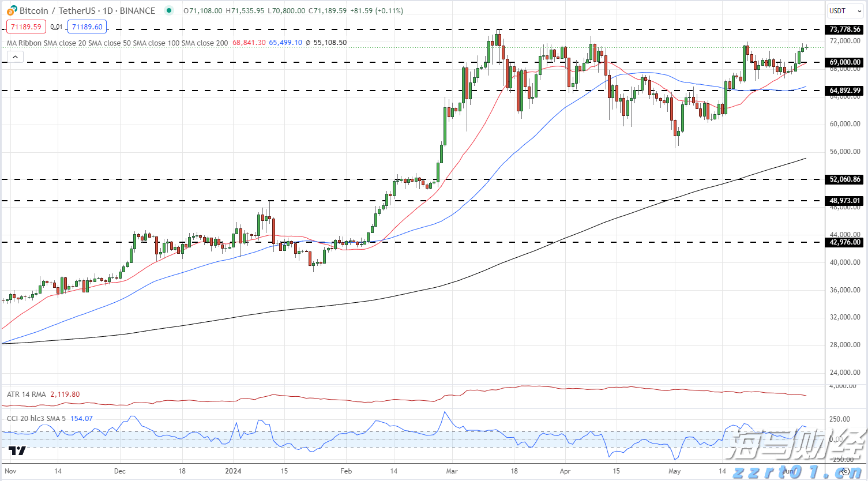This screenshot has height=481, width=868.
Task: Select the 42,976.00 price level label
Action: coord(845,242)
